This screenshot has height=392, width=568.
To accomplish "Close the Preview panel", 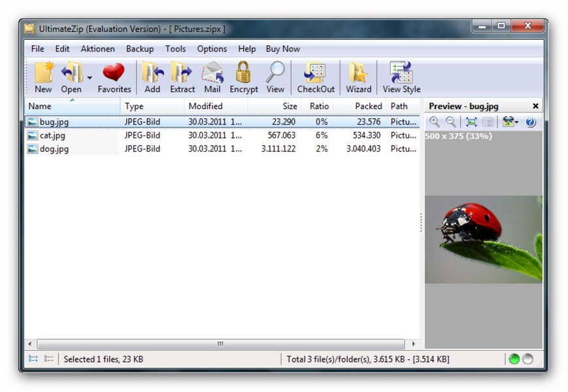I will (535, 106).
